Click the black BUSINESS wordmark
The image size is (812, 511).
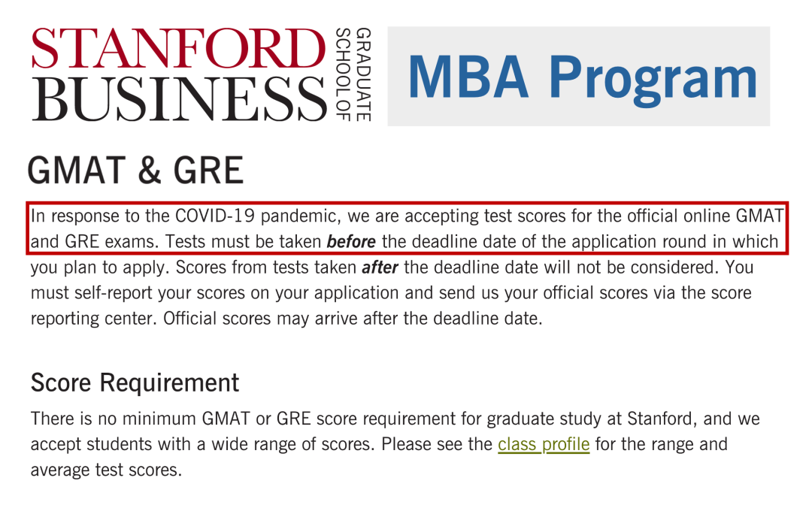[x=179, y=99]
